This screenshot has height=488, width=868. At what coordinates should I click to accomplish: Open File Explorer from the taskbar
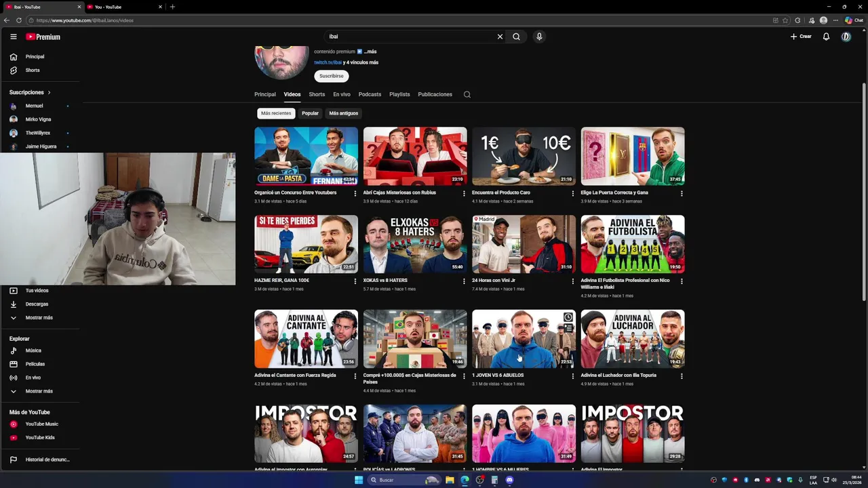(450, 480)
